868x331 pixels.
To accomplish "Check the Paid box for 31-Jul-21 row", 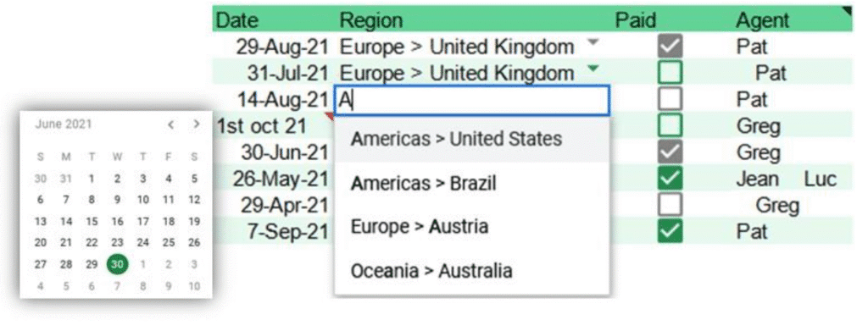I will 670,73.
